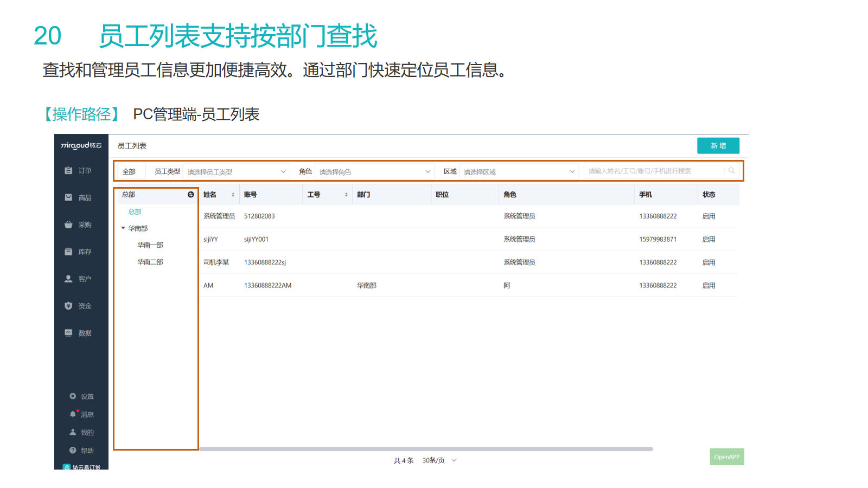Click employee name 司机李某
This screenshot has width=868, height=488.
216,262
